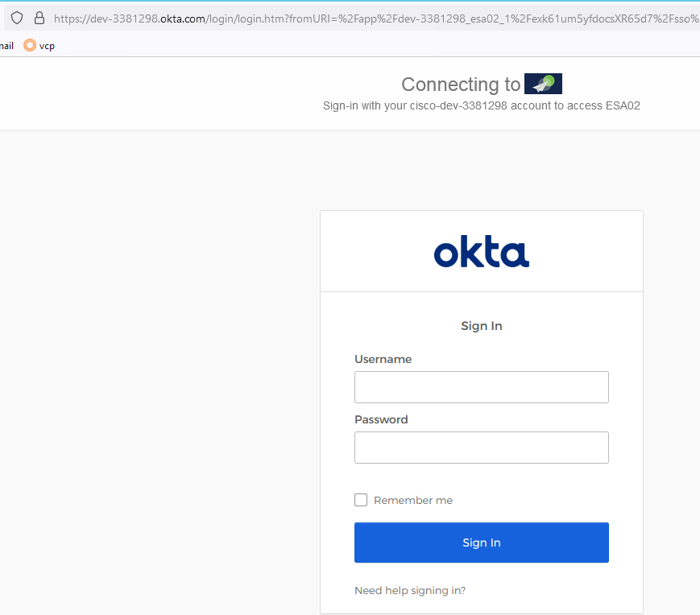Screen dimensions: 700x615
Task: Click the Connecting to heading text
Action: click(x=461, y=85)
